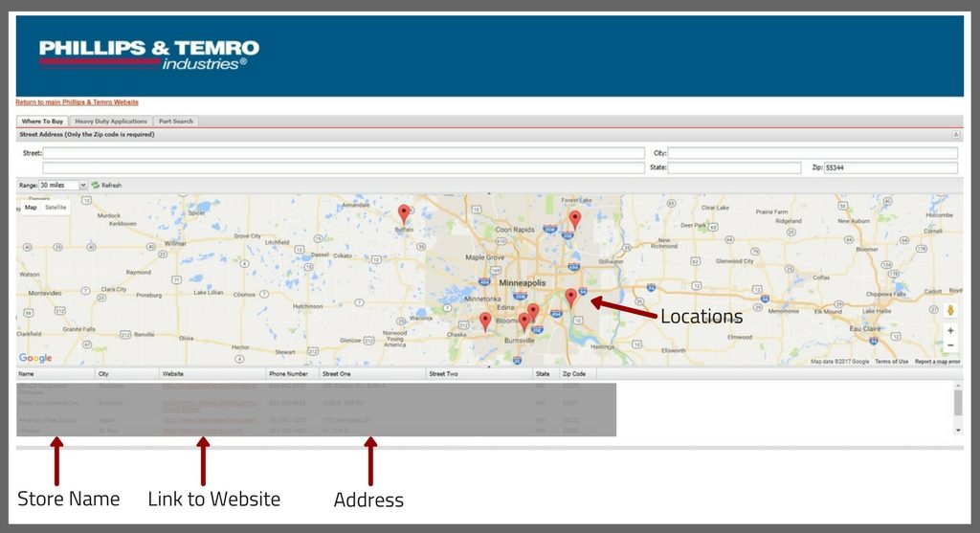The width and height of the screenshot is (980, 533).
Task: Open Heavy Duty Applications tab
Action: [x=111, y=122]
